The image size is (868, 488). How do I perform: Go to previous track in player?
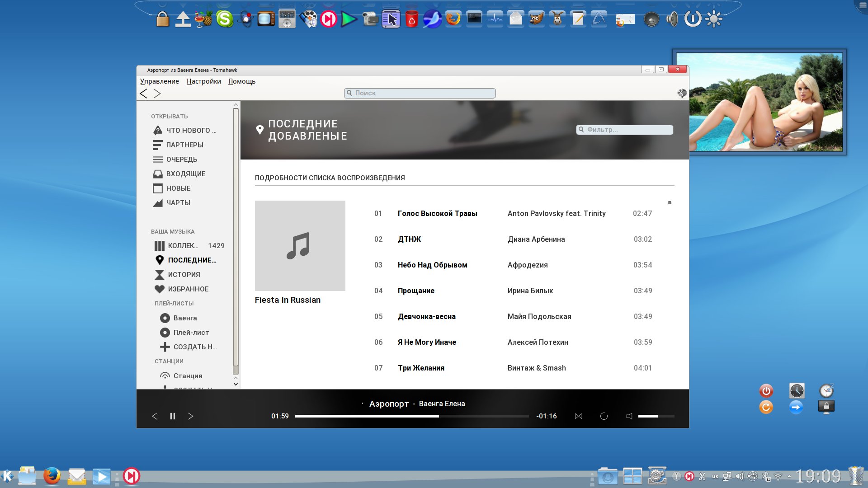[x=155, y=416]
